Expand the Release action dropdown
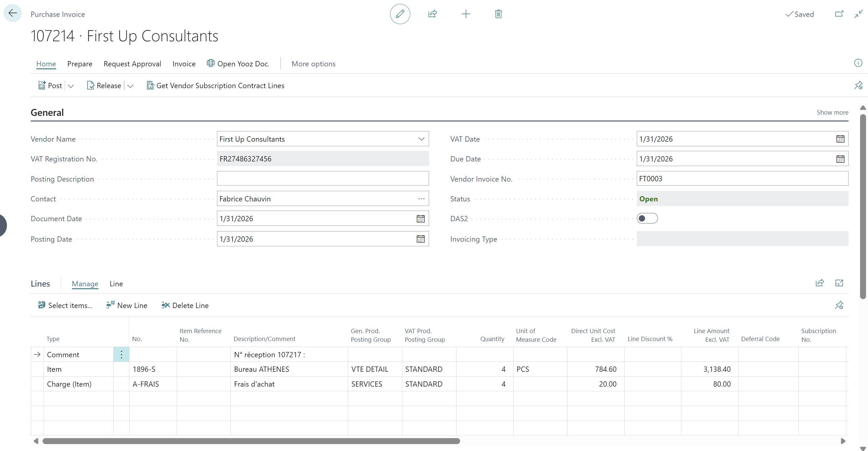The height and width of the screenshot is (451, 868). point(130,86)
